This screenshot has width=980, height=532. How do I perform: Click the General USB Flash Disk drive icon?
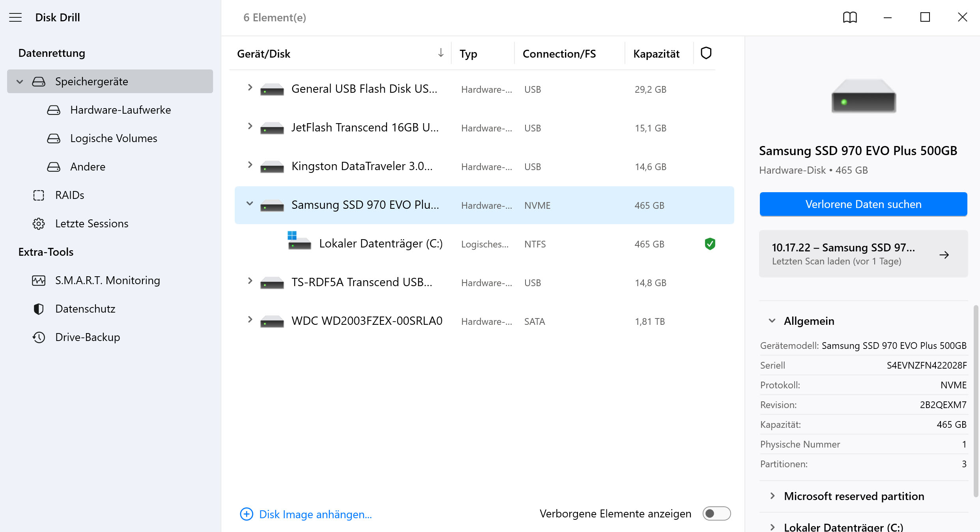[x=272, y=90]
